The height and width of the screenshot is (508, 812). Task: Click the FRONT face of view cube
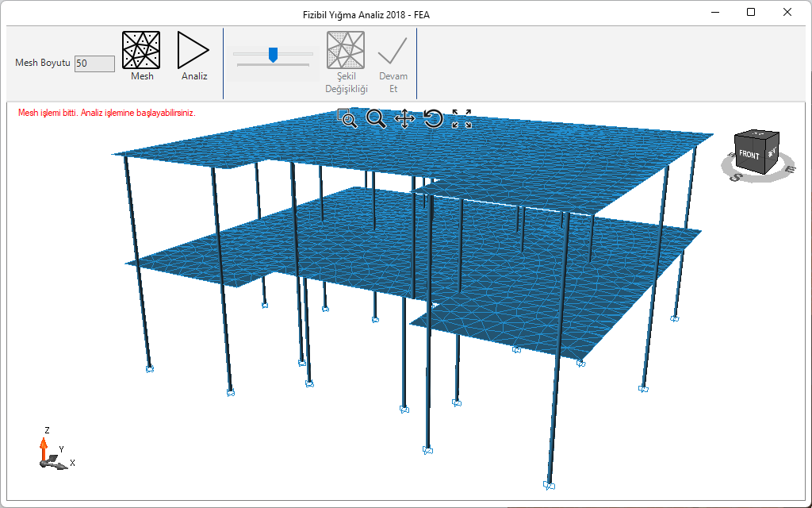pos(749,156)
